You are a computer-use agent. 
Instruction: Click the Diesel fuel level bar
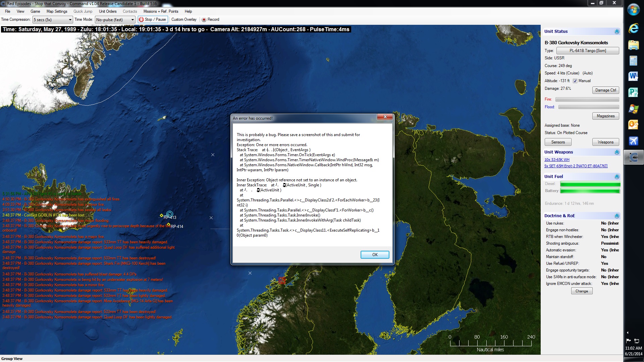coord(590,184)
